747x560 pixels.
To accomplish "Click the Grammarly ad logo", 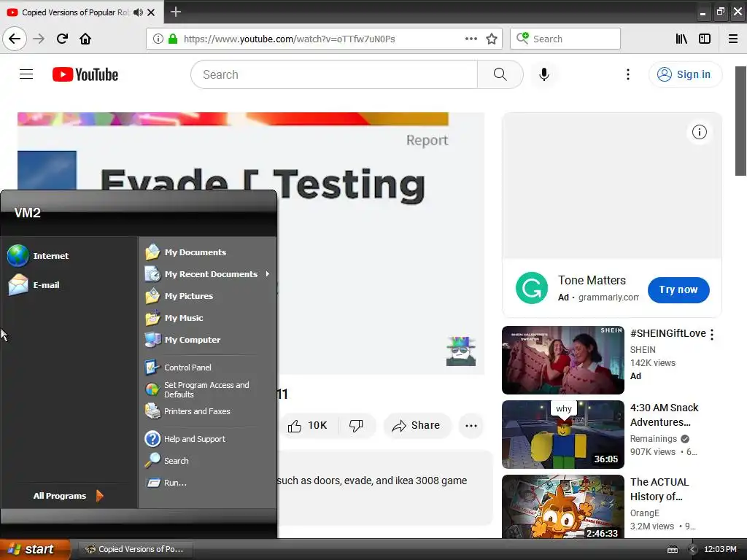I will (x=532, y=288).
